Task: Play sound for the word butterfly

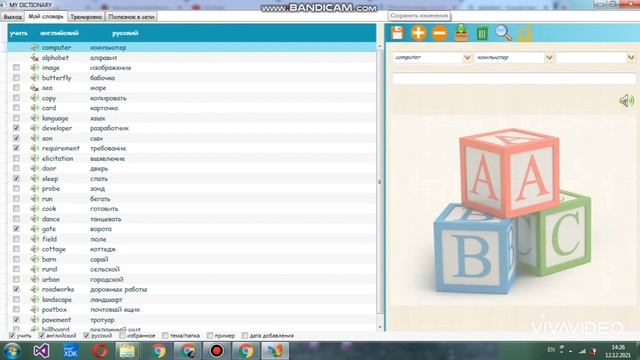Action: click(x=35, y=78)
